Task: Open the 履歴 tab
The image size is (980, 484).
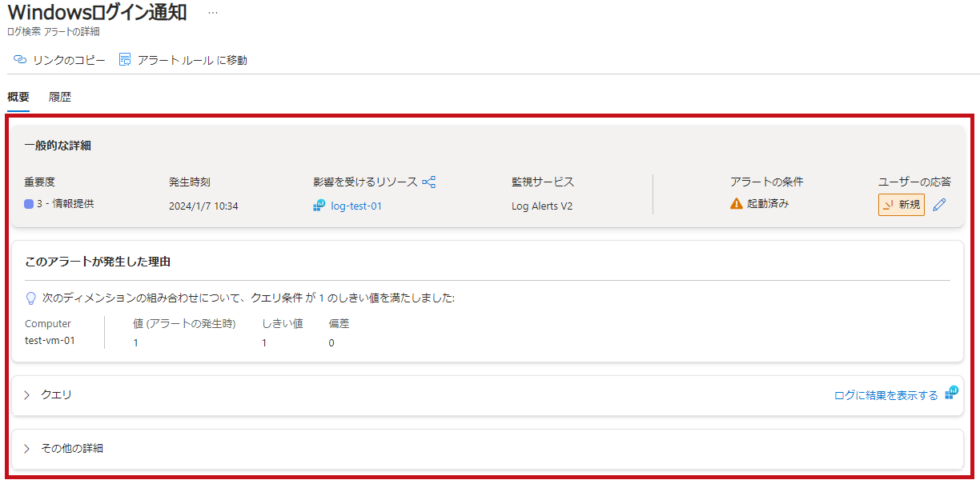Action: click(60, 97)
